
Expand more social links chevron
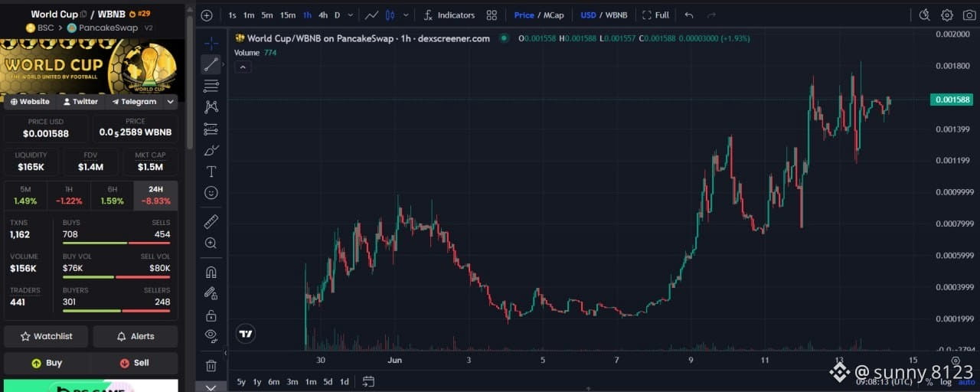(170, 101)
